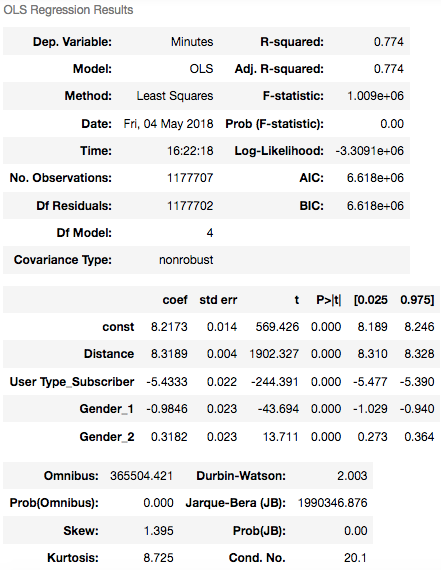441x570 pixels.
Task: Select the Kurtosis value 8.725
Action: (x=158, y=558)
